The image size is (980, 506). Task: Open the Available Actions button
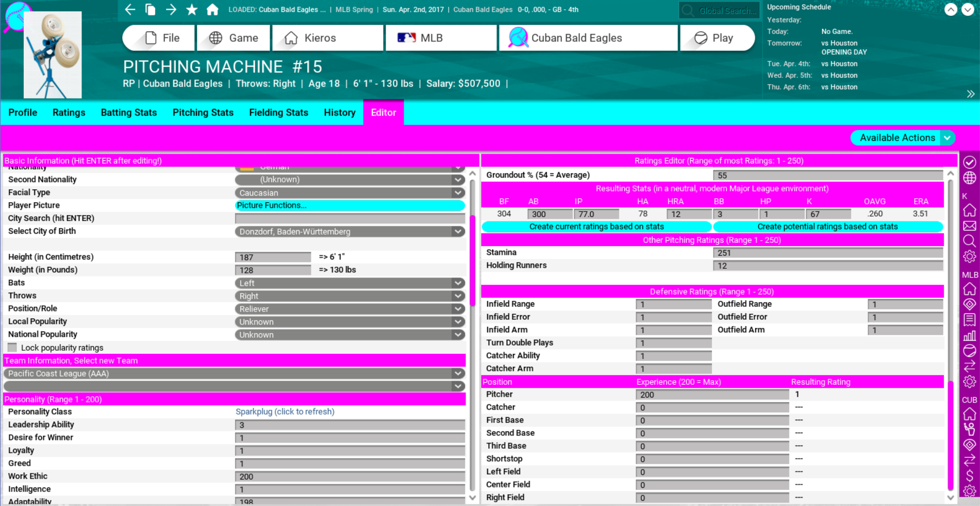pos(903,138)
